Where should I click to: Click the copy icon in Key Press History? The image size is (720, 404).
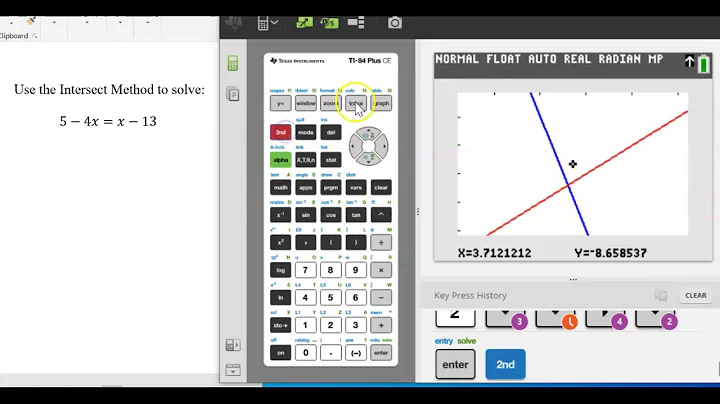pyautogui.click(x=661, y=295)
